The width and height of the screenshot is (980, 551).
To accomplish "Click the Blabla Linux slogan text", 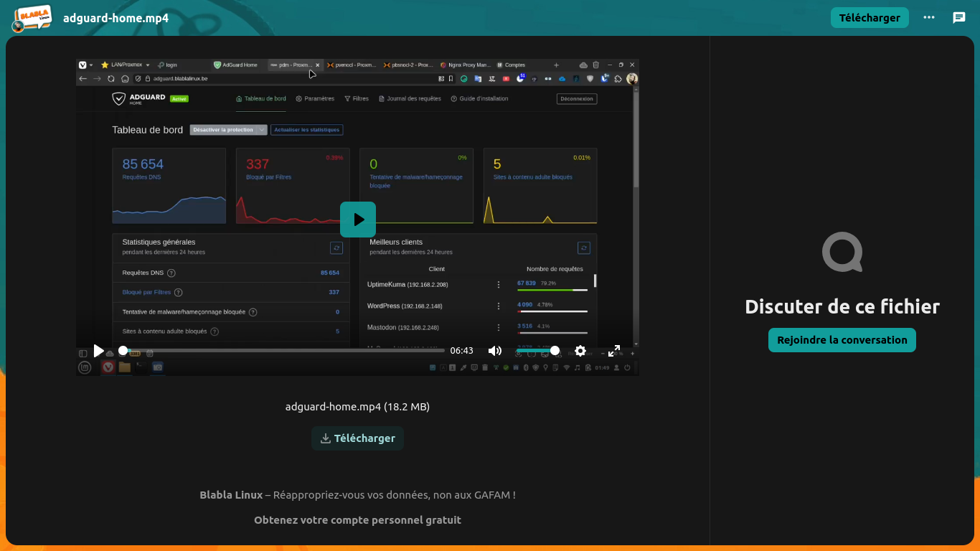I will (357, 495).
